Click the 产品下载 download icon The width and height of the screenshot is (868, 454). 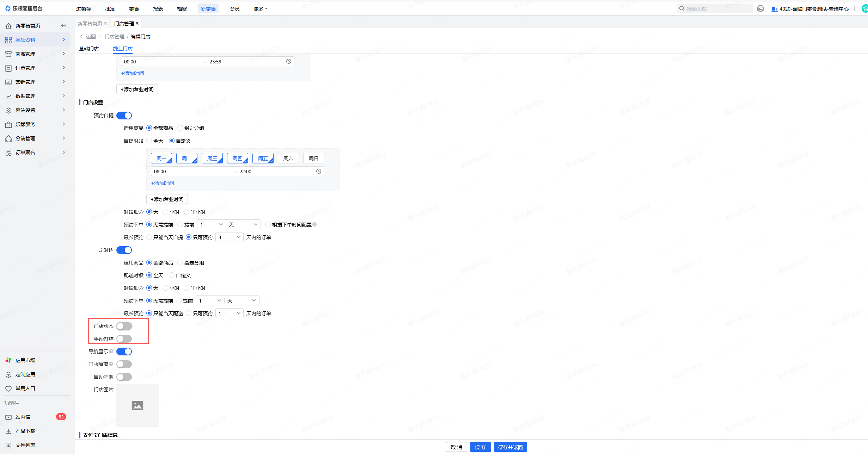point(8,431)
